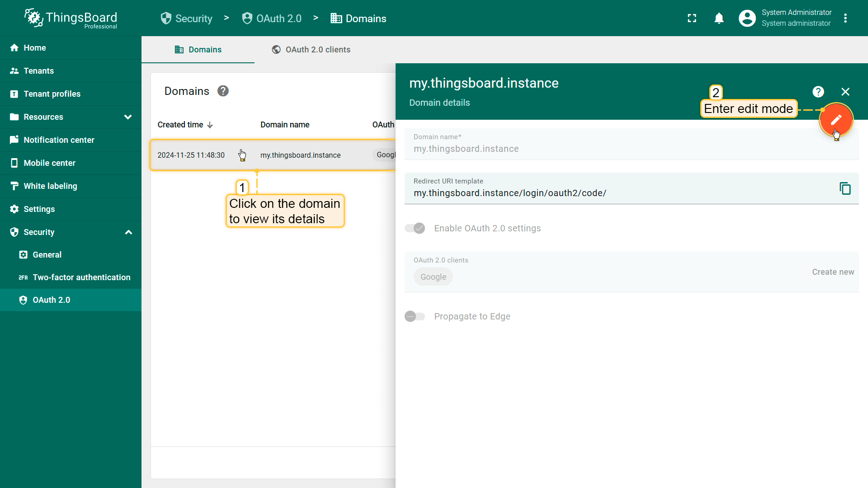Toggle Propagate to Edge switch
This screenshot has width=868, height=488.
click(415, 316)
